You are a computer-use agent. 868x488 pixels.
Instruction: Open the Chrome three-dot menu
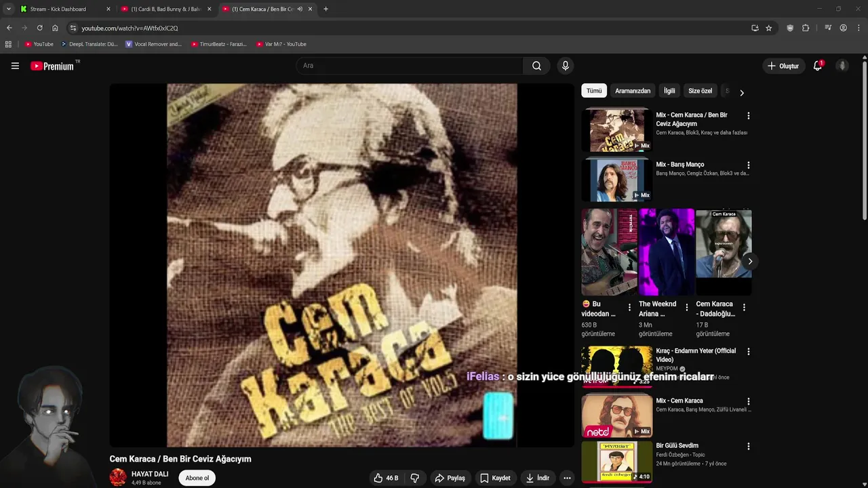[x=859, y=28]
